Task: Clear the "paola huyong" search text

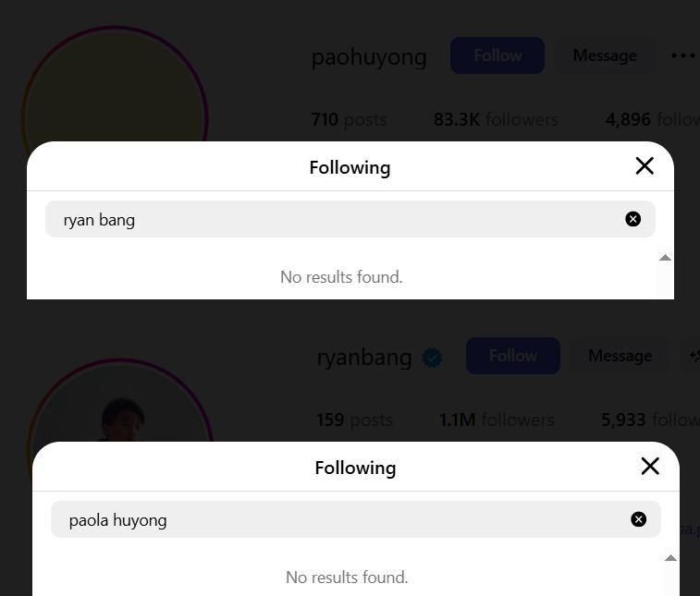Action: coord(638,519)
